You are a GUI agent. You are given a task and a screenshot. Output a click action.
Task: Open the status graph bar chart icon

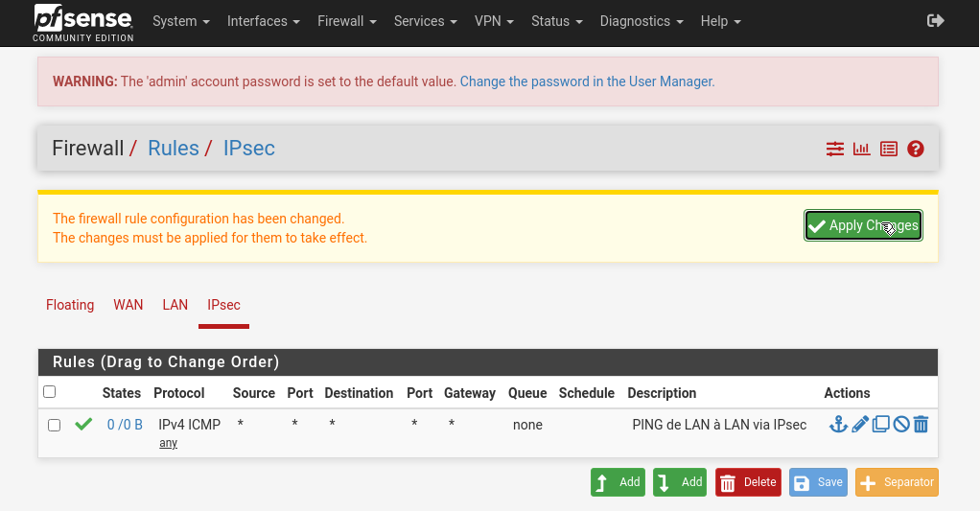(862, 149)
